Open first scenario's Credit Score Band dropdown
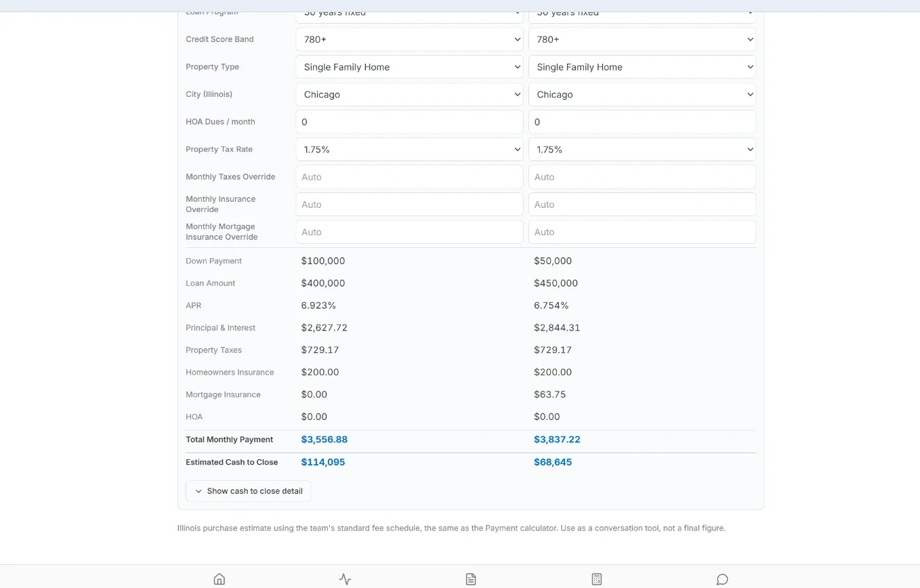 pyautogui.click(x=409, y=39)
